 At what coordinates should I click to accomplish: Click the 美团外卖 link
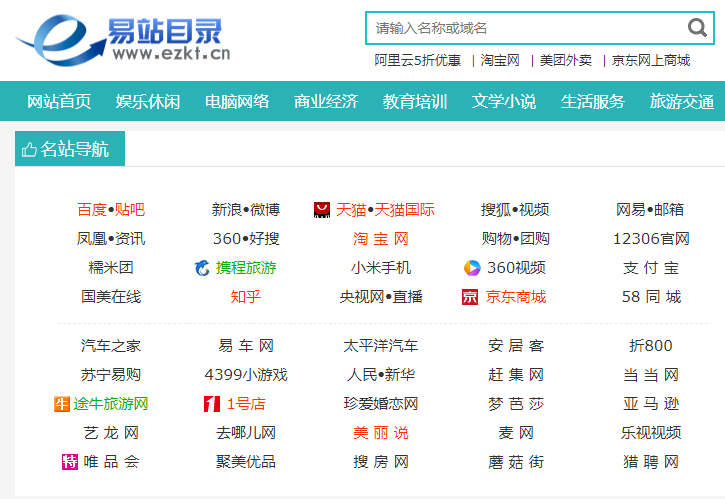(x=566, y=61)
